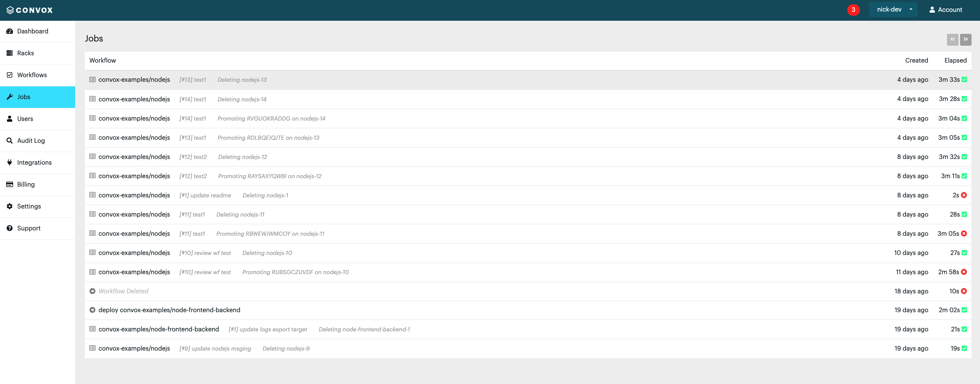The width and height of the screenshot is (980, 384).
Task: Click arrow icon beside Workflow Deleted
Action: click(92, 291)
